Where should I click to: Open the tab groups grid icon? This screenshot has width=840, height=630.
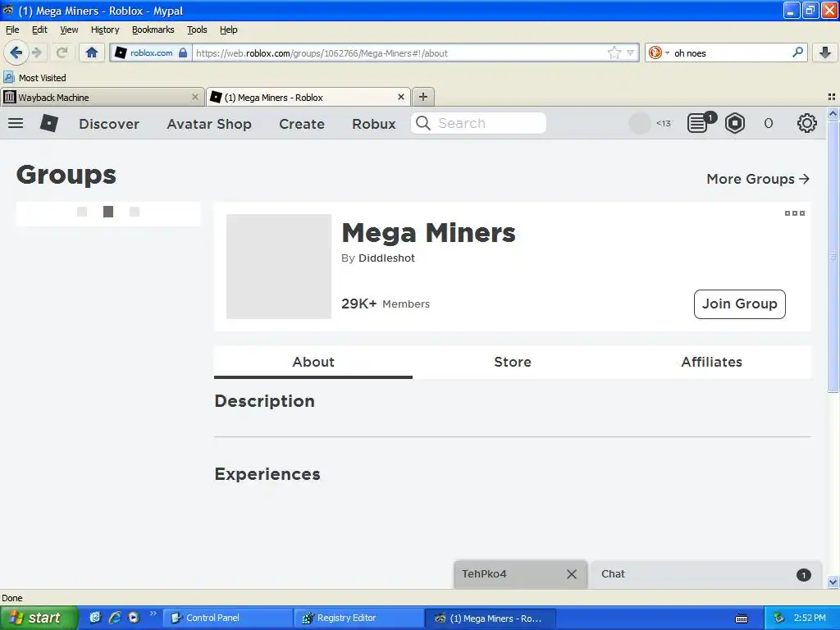(832, 97)
